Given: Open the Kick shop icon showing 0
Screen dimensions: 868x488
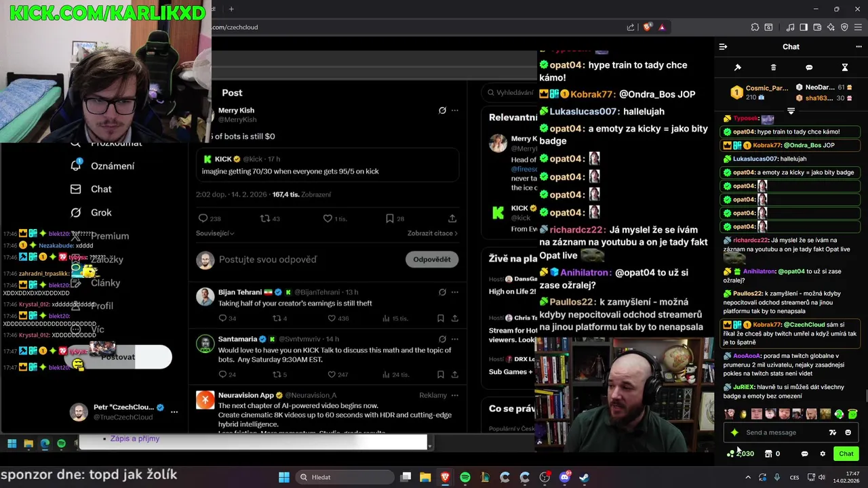Looking at the screenshot, I should coord(772,453).
